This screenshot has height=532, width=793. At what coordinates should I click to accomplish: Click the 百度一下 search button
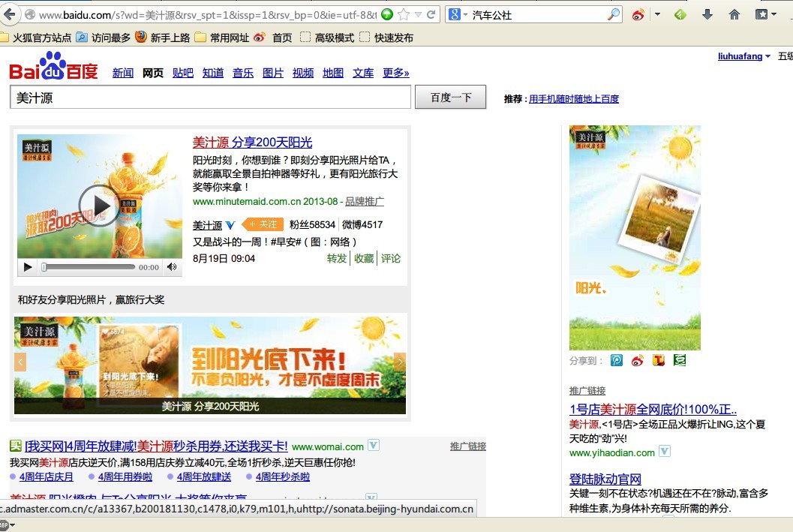click(x=451, y=97)
